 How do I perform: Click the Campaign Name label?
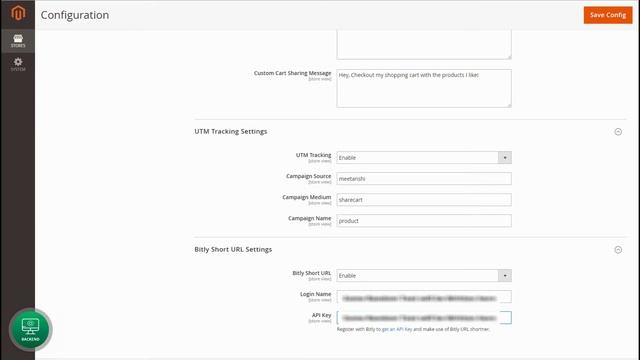[309, 218]
